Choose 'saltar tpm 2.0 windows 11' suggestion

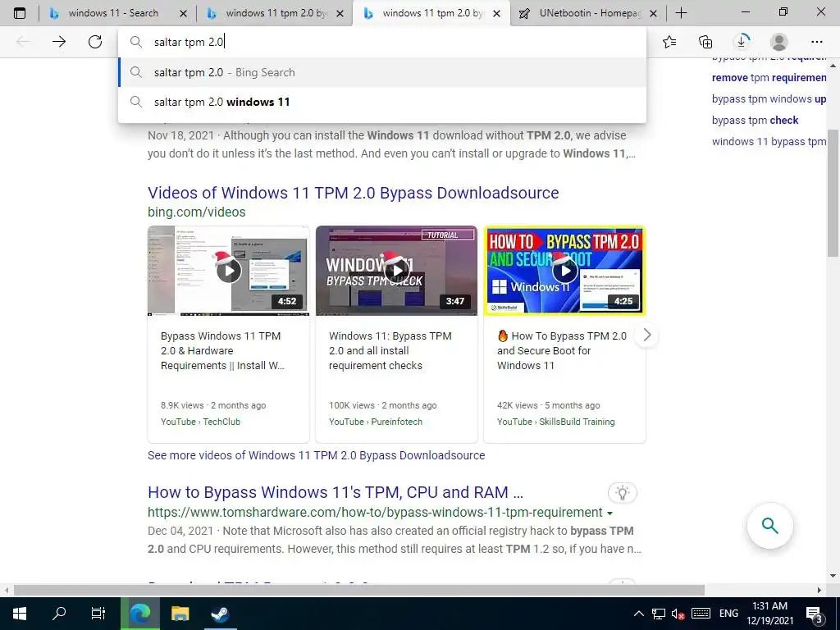382,102
